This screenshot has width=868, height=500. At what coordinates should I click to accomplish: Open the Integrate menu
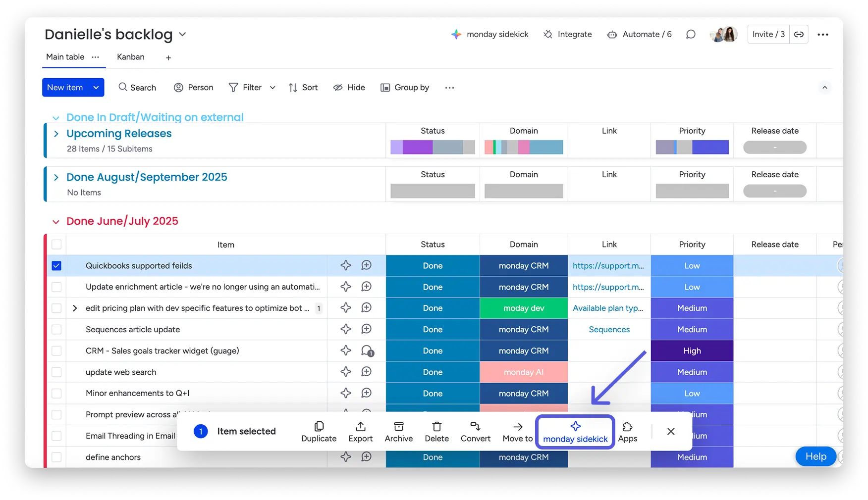(568, 34)
